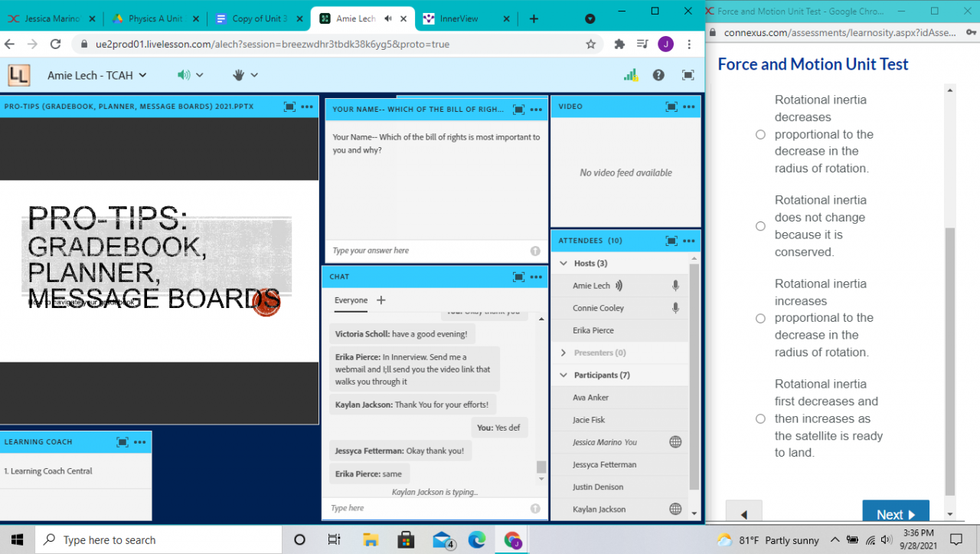Click the Chat pod scrollbar thumb
This screenshot has width=980, height=554.
[x=541, y=467]
